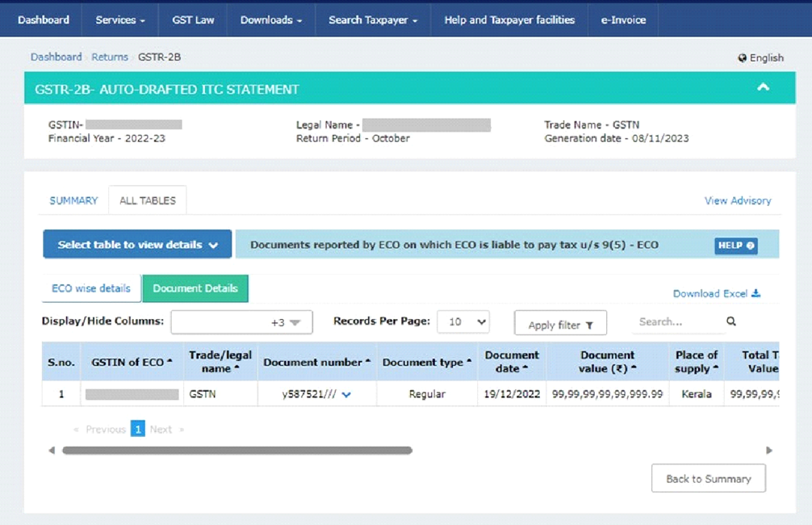Viewport: 812px width, 525px height.
Task: Click the HELP button with question icon
Action: pos(735,246)
